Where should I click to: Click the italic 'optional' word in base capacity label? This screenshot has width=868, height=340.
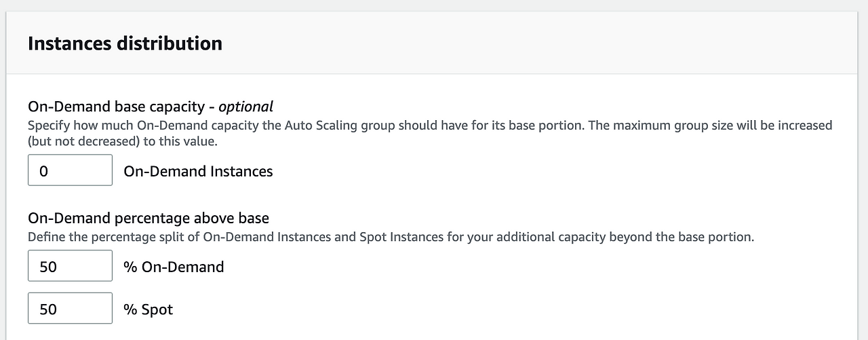(x=245, y=107)
